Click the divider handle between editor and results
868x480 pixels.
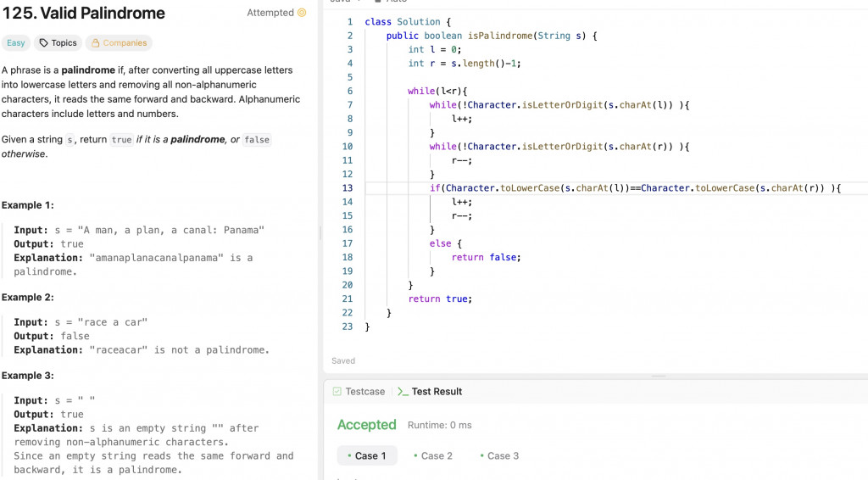[659, 376]
